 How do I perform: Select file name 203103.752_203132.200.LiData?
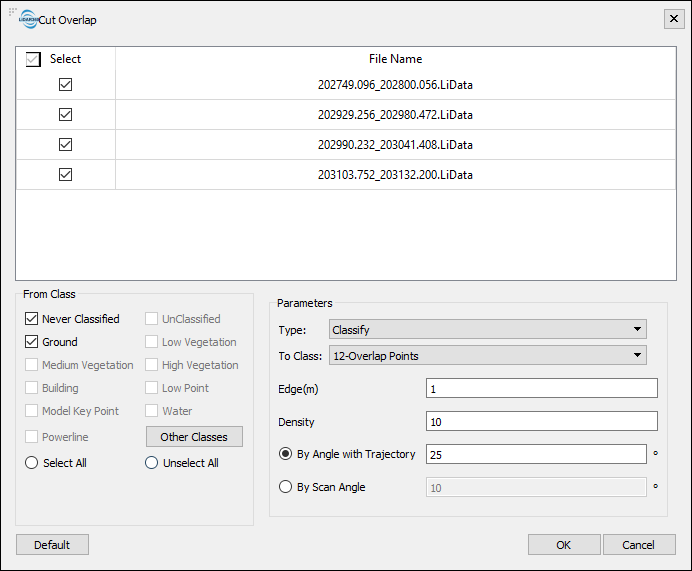395,175
